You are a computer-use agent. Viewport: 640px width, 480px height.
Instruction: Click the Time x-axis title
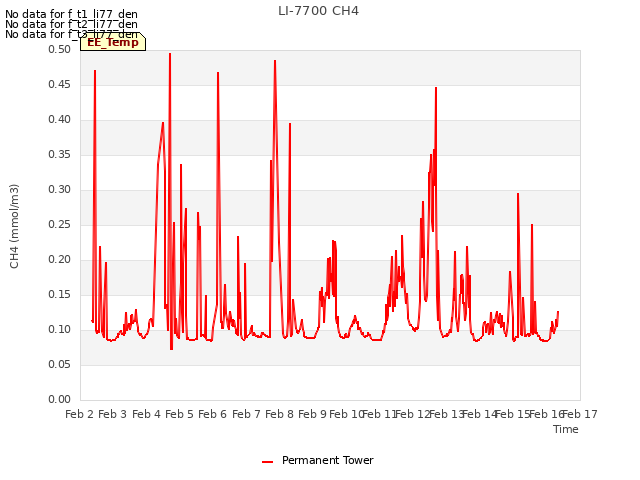(565, 429)
